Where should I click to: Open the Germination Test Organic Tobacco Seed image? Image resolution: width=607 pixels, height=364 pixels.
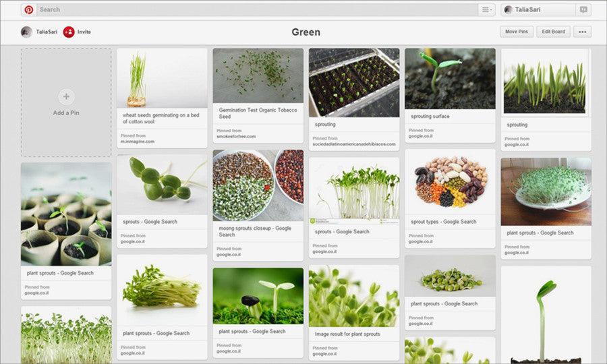[258, 75]
